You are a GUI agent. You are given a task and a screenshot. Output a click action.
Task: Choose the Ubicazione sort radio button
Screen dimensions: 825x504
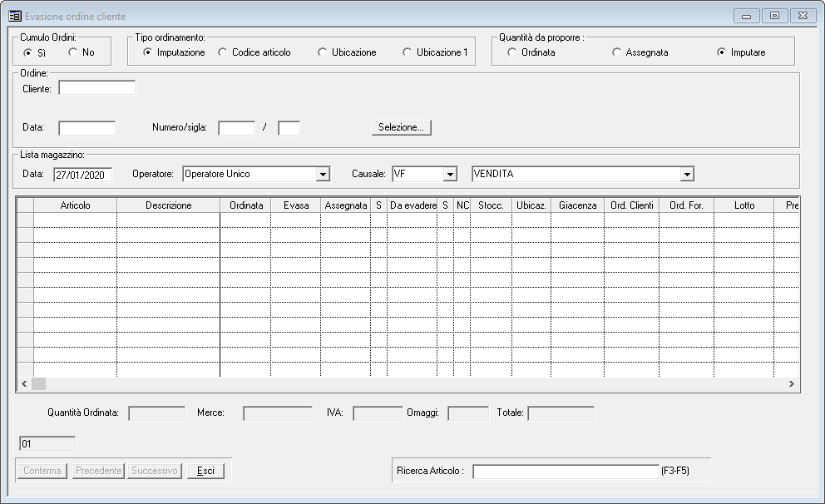pos(322,52)
